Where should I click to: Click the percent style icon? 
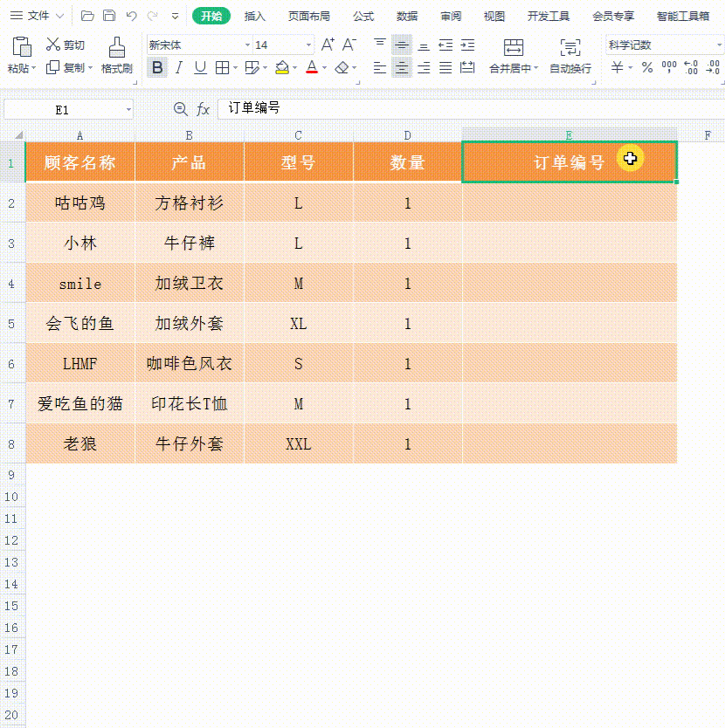click(x=647, y=67)
